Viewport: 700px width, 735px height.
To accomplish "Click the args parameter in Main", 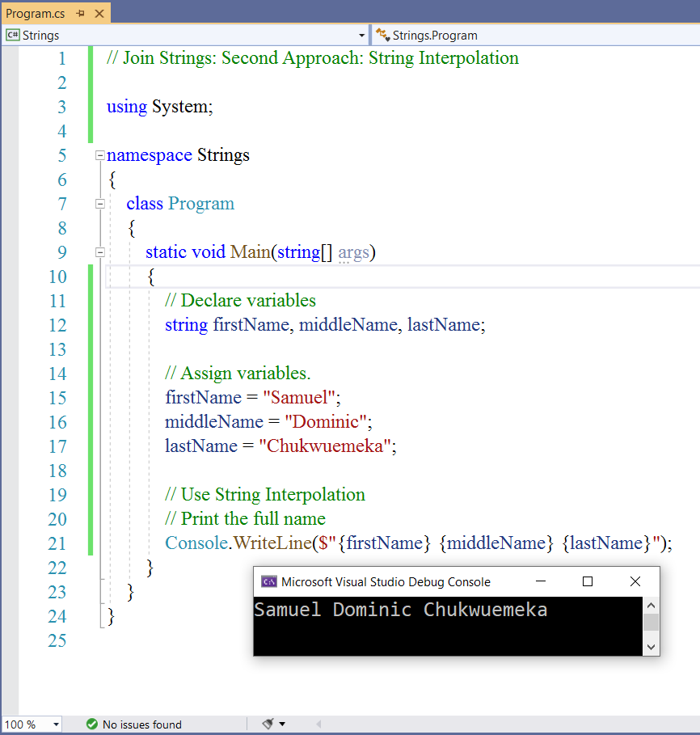I will pyautogui.click(x=354, y=252).
